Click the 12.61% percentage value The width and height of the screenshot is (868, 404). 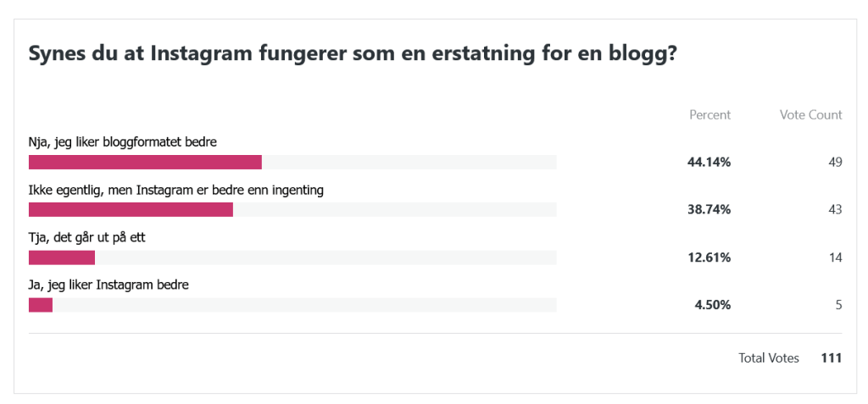pos(709,257)
